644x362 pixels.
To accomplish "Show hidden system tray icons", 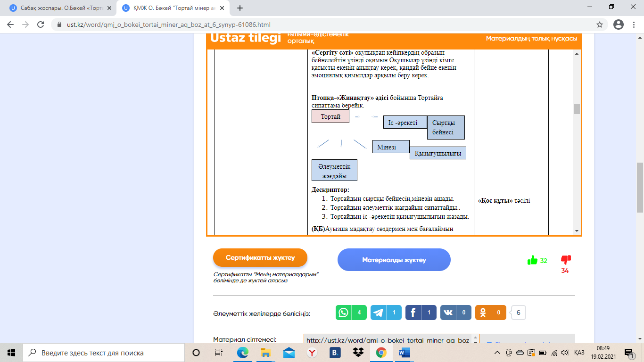I will pyautogui.click(x=497, y=353).
